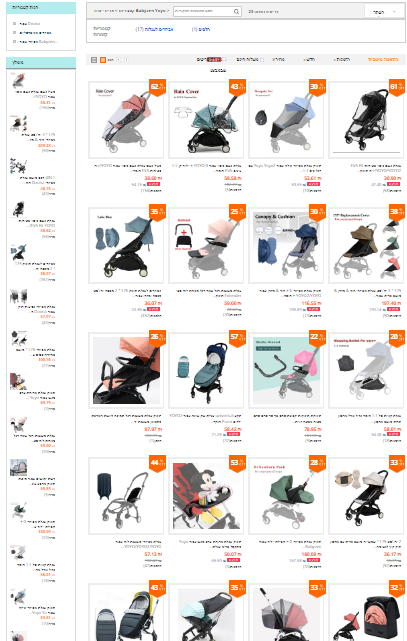Expand the Babyzen category in sidebar

tap(15, 42)
